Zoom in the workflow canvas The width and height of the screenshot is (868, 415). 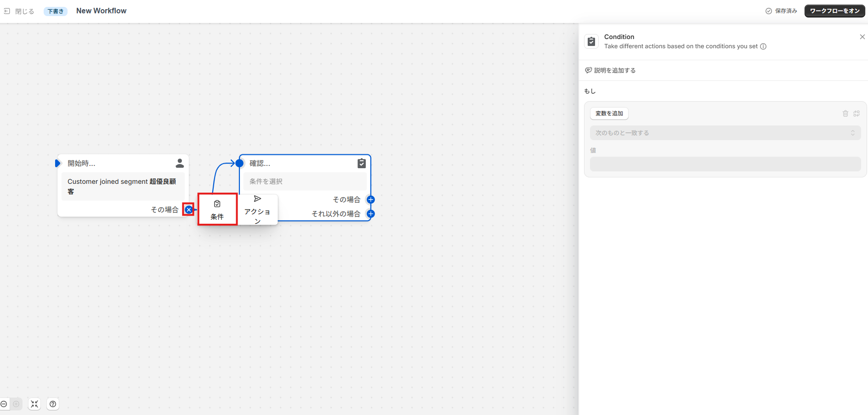tap(16, 404)
